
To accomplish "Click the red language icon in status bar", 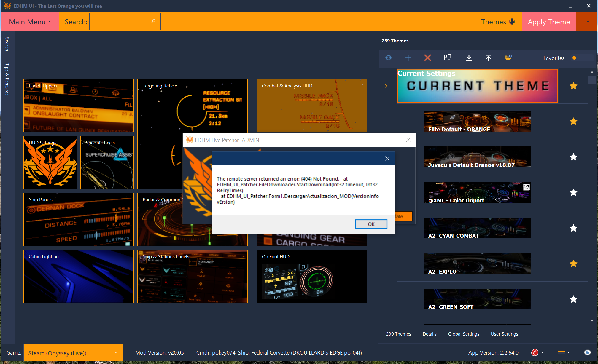I will point(535,352).
